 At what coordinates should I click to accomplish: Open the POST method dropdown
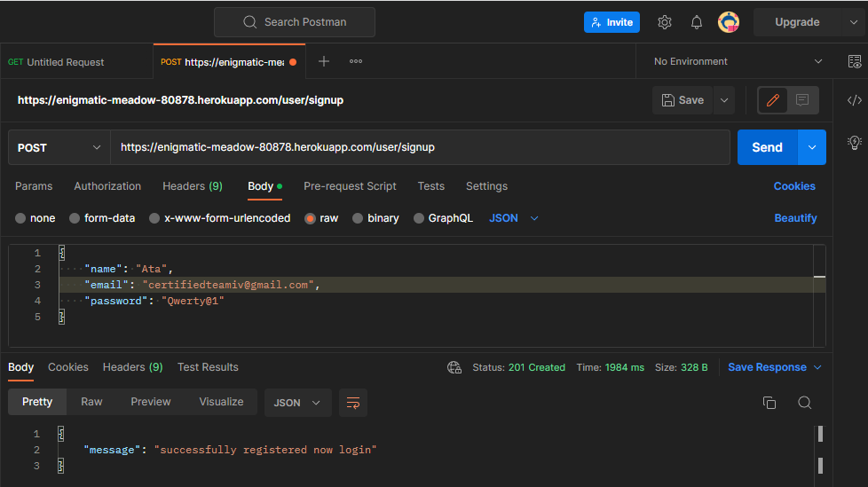[x=59, y=148]
